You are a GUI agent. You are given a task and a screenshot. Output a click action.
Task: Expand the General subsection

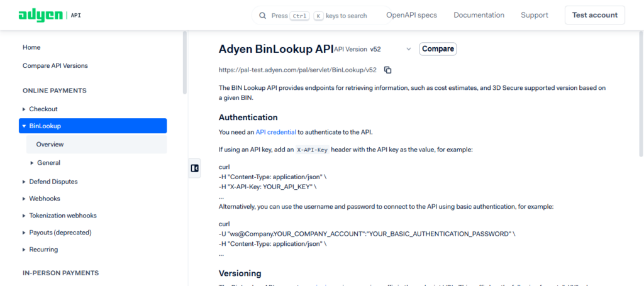[x=45, y=163]
